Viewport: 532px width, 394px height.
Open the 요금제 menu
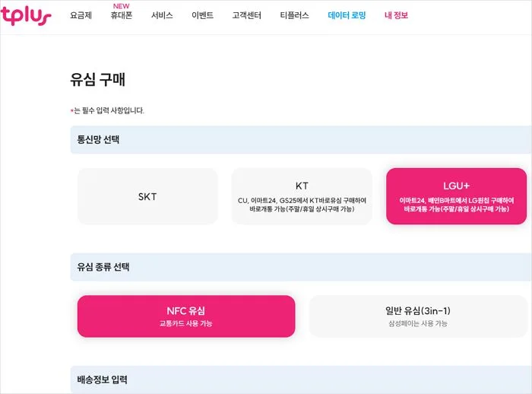[81, 15]
